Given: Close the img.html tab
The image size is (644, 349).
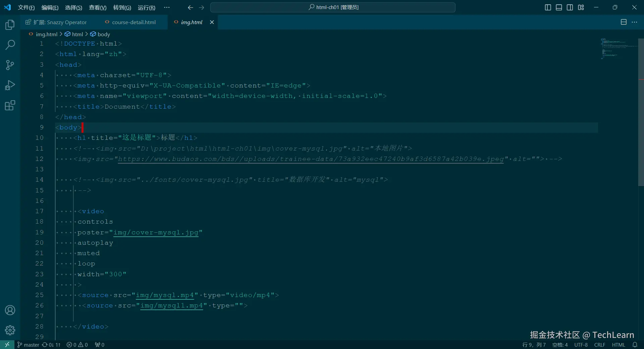Looking at the screenshot, I should tap(212, 22).
